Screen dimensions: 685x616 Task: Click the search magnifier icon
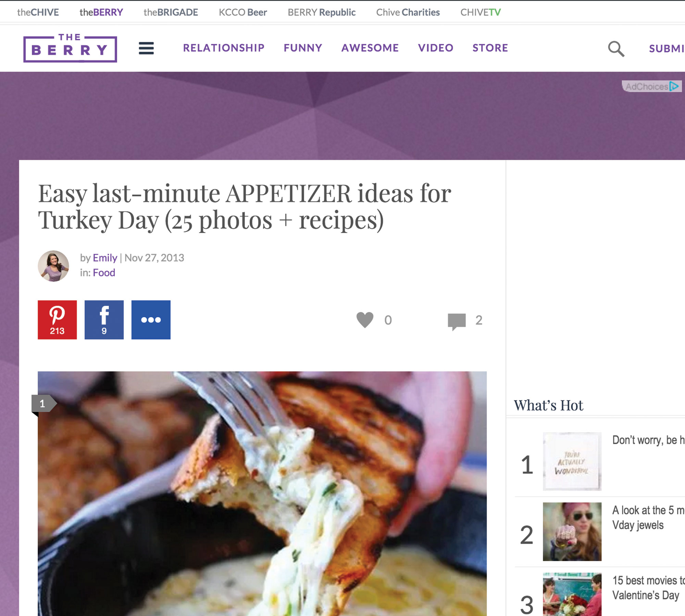pyautogui.click(x=616, y=49)
